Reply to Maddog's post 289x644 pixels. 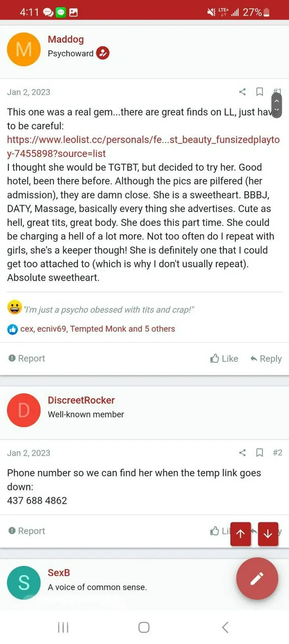(x=266, y=358)
